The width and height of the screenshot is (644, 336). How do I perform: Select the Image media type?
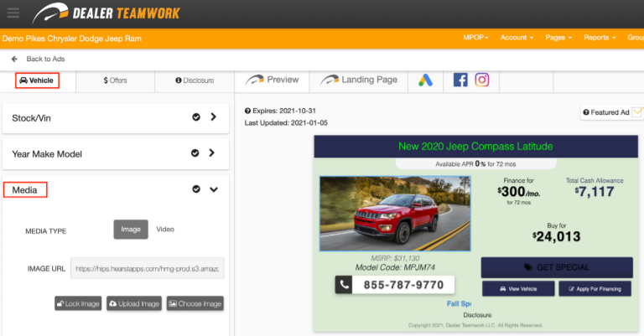point(131,230)
